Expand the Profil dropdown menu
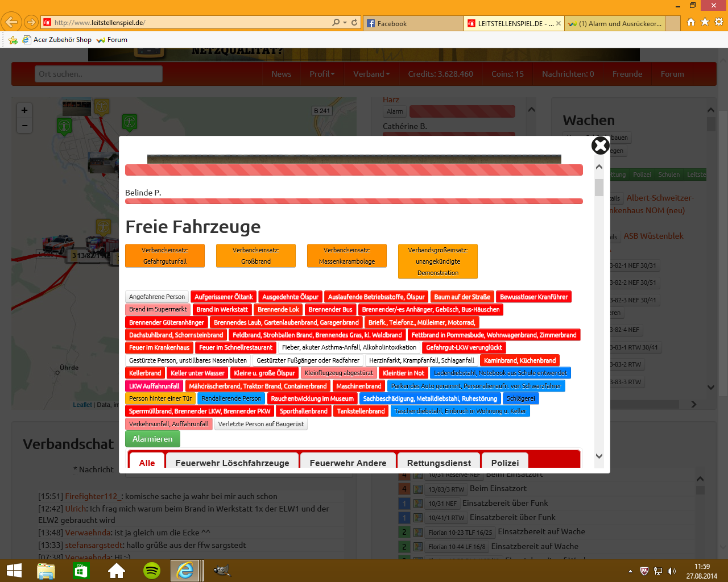 click(x=322, y=74)
